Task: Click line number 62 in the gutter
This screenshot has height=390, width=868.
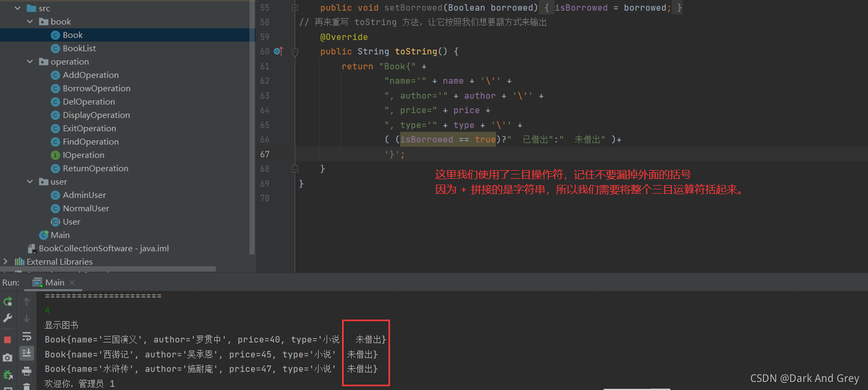Action: click(265, 81)
